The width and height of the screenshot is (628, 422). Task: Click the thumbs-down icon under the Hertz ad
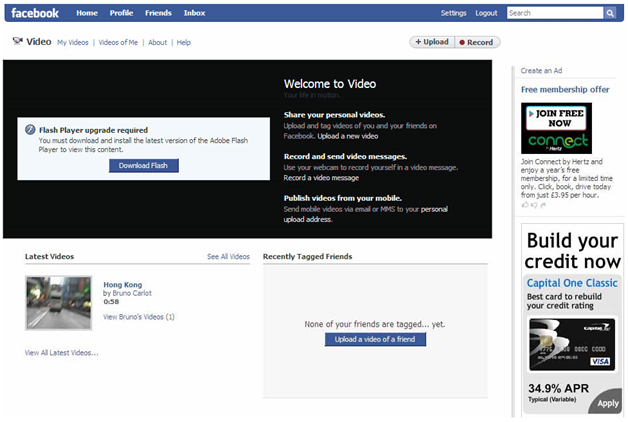click(534, 205)
